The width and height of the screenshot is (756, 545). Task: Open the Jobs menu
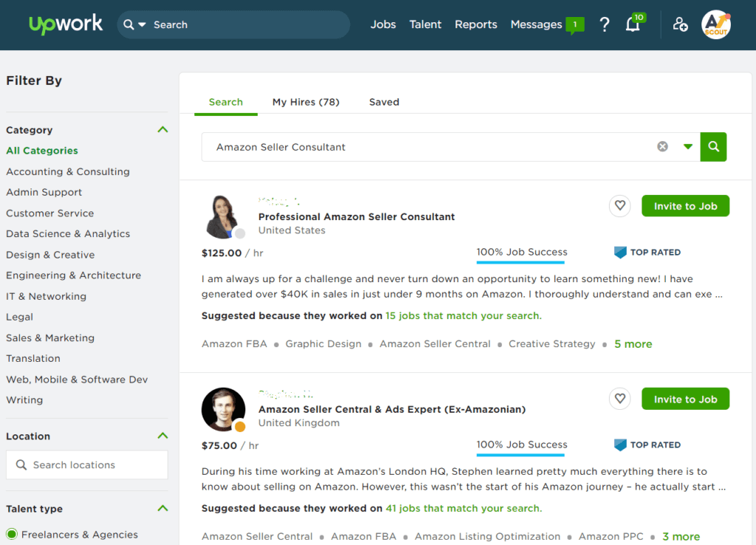[x=383, y=24]
